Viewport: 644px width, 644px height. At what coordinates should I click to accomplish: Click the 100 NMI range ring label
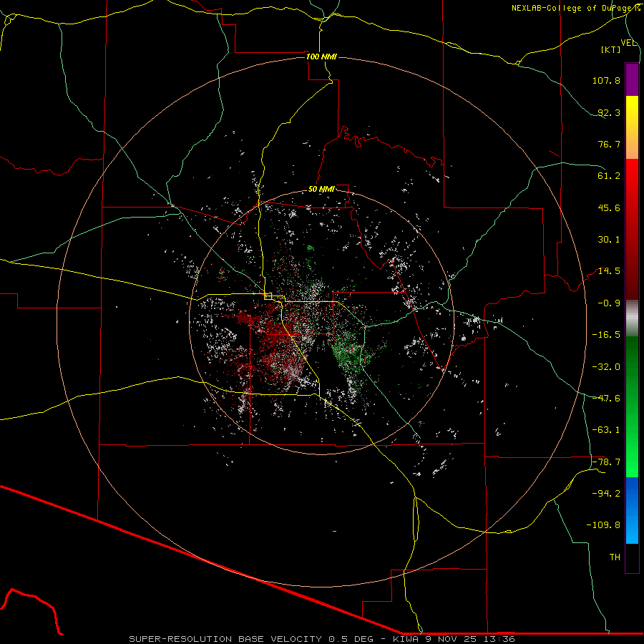tap(321, 57)
